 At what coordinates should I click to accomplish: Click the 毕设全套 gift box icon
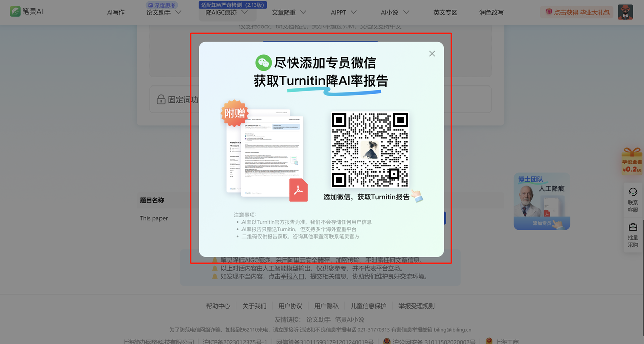tap(632, 161)
